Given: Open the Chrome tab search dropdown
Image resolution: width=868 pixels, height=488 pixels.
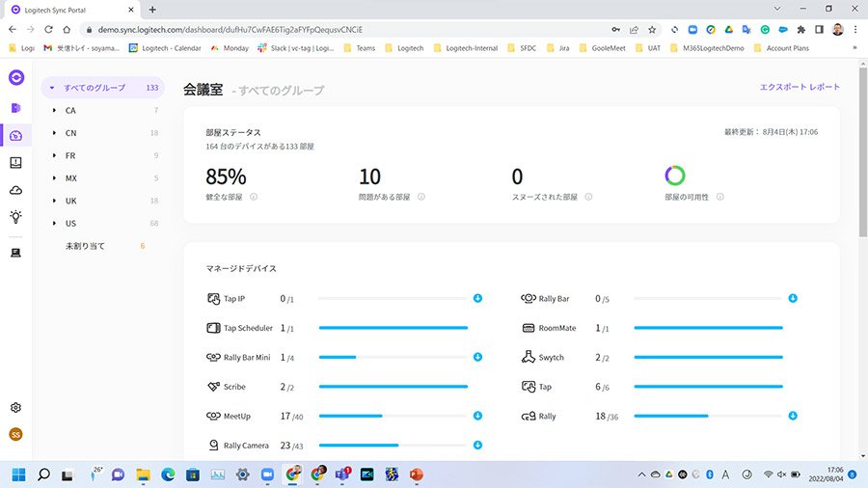Looking at the screenshot, I should tap(777, 9).
